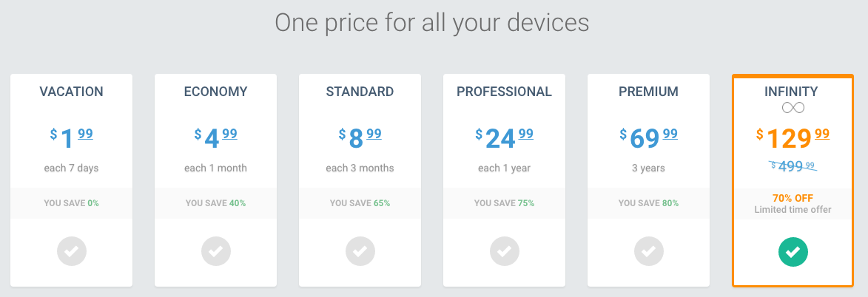Select the Professional plan checkmark
Viewport: 868px width, 297px height.
click(x=505, y=252)
